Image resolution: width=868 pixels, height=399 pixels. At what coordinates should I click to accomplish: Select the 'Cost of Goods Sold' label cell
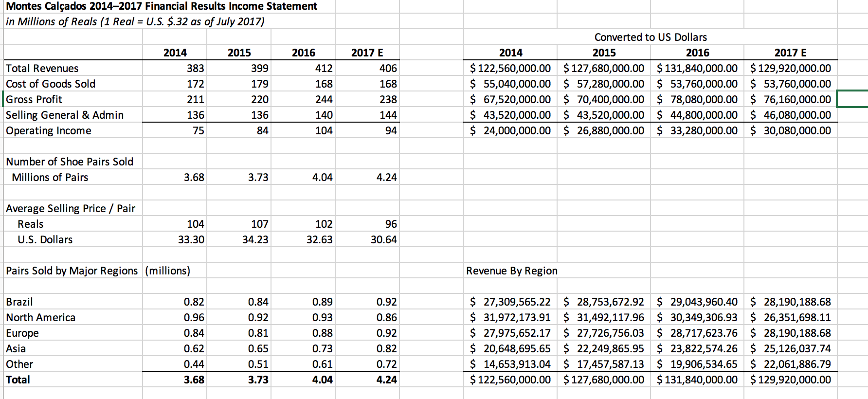[x=51, y=84]
